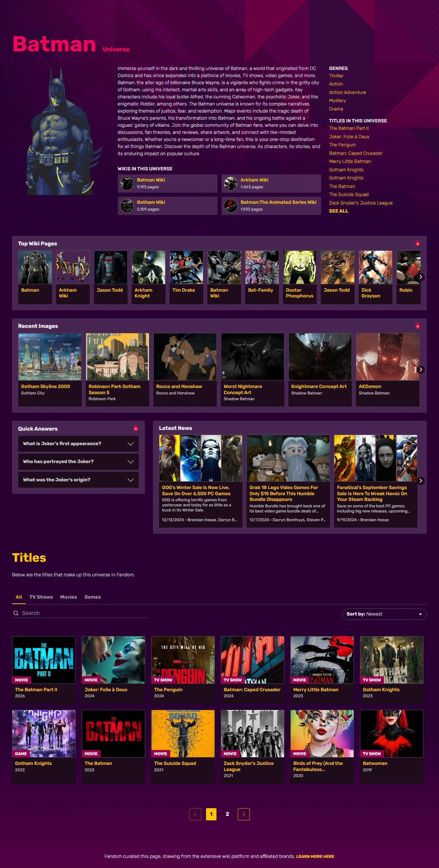Open Gotham Knights 2022 game poster
This screenshot has width=439, height=868.
click(44, 733)
